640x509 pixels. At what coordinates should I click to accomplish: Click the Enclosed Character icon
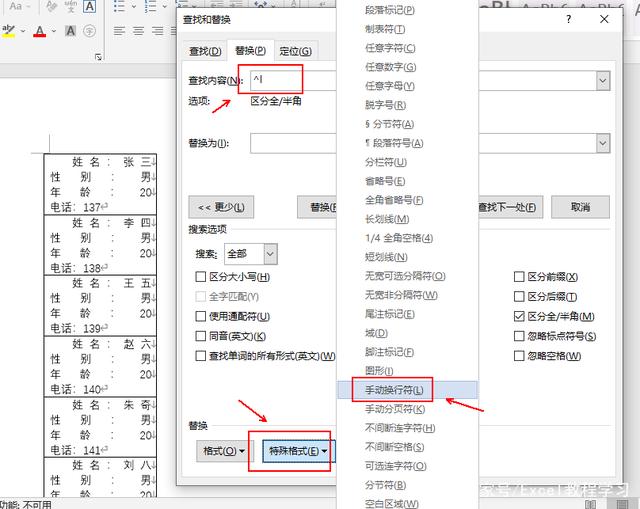(89, 31)
